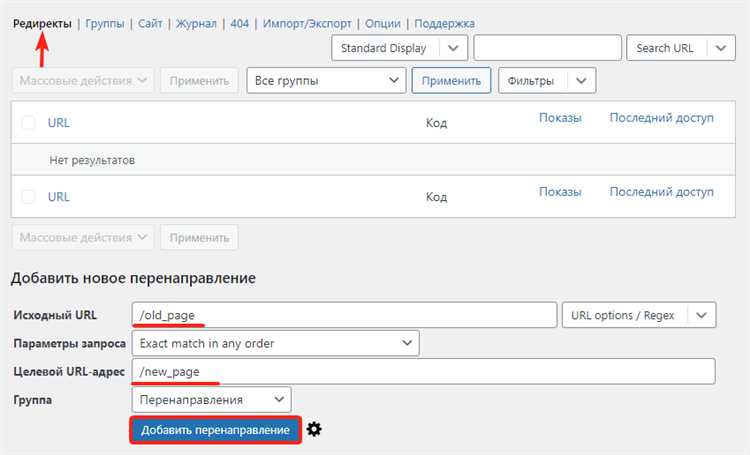Viewport: 750px width, 455px height.
Task: Switch to the Группы tab
Action: coord(105,23)
